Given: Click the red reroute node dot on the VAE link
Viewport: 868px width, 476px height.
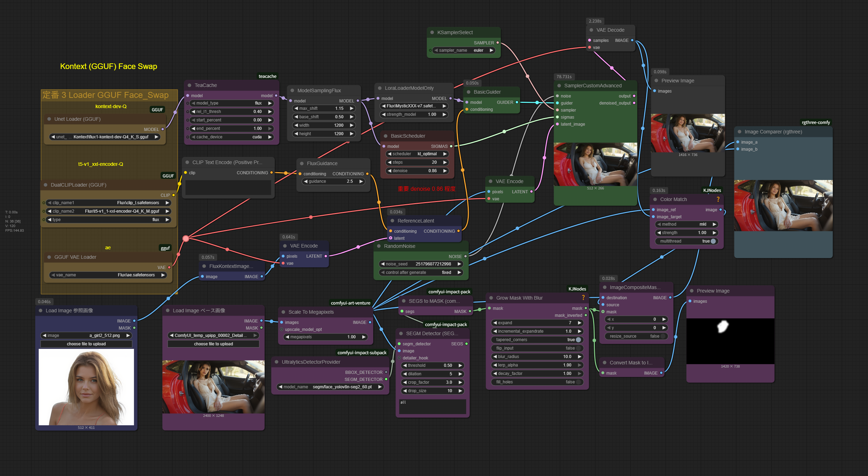Looking at the screenshot, I should [x=186, y=239].
